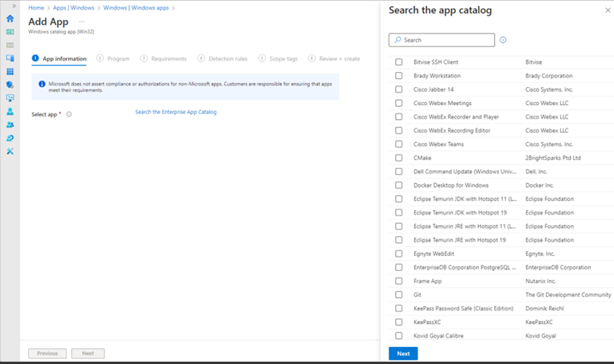
Task: Open Search the Enterprise App Catalog link
Action: point(176,112)
